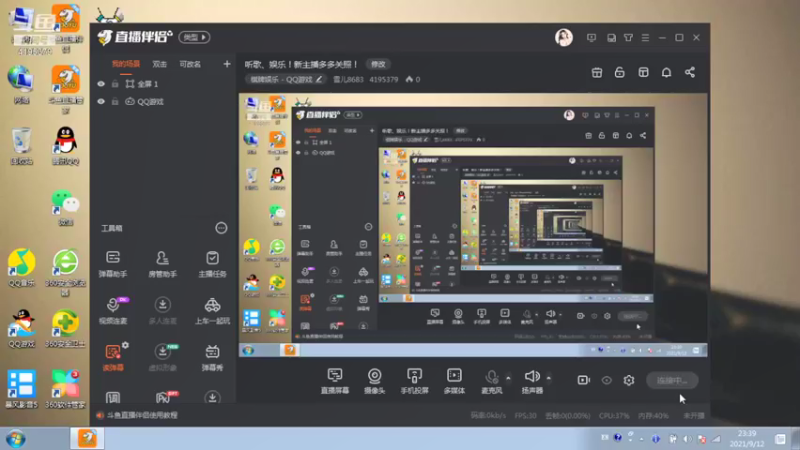Image resolution: width=800 pixels, height=450 pixels.
Task: Add 多媒体 multimedia source
Action: tap(454, 381)
